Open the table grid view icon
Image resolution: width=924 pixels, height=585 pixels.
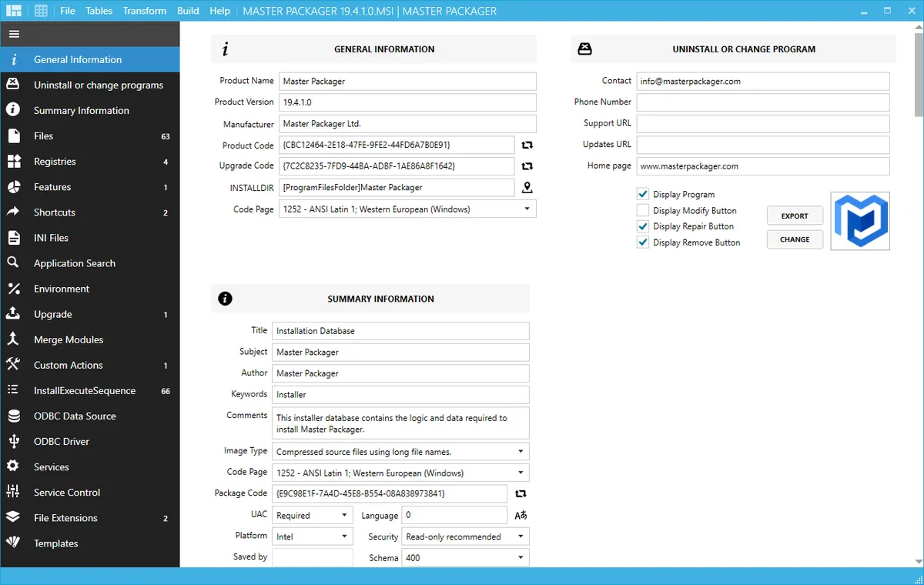(x=41, y=11)
